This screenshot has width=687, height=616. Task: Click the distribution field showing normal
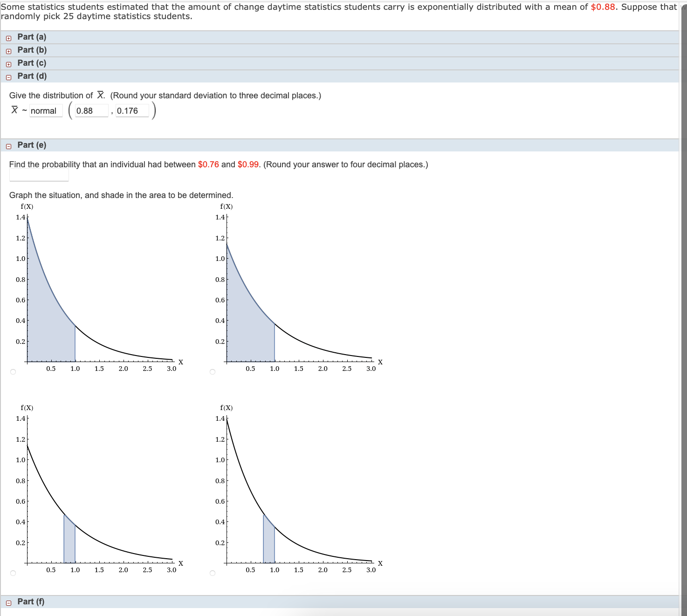(45, 110)
